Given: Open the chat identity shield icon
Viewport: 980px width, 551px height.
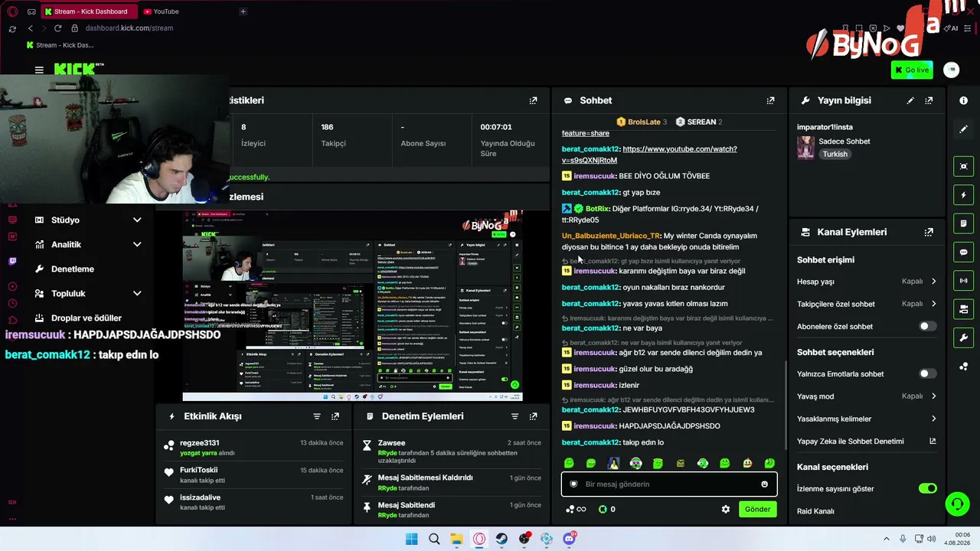Looking at the screenshot, I should coord(573,484).
